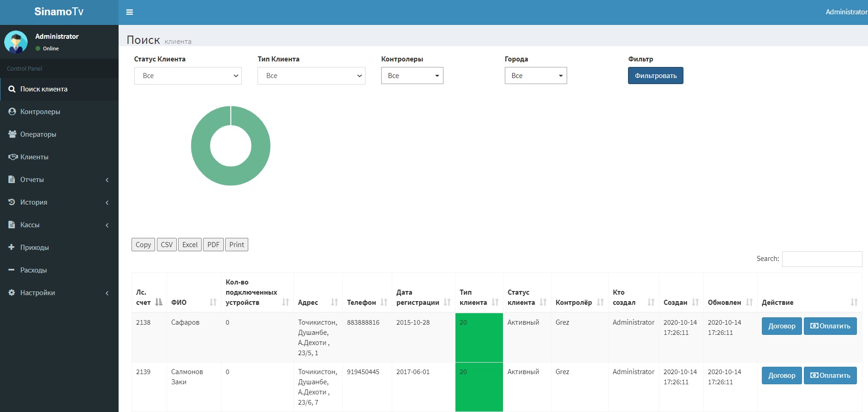Viewport: 868px width, 412px height.
Task: Click the green donut chart segment
Action: [x=201, y=146]
